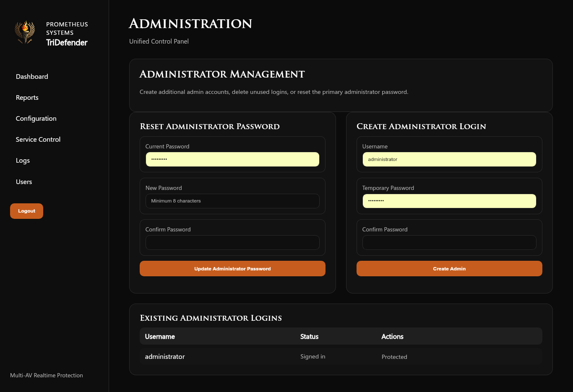
Task: Select Users in the sidebar
Action: (x=24, y=182)
